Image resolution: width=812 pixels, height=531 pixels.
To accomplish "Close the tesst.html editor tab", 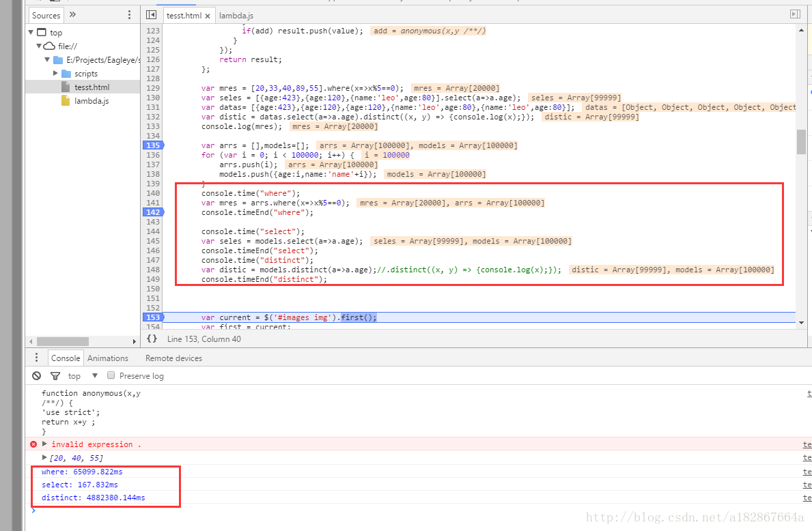I will (208, 16).
